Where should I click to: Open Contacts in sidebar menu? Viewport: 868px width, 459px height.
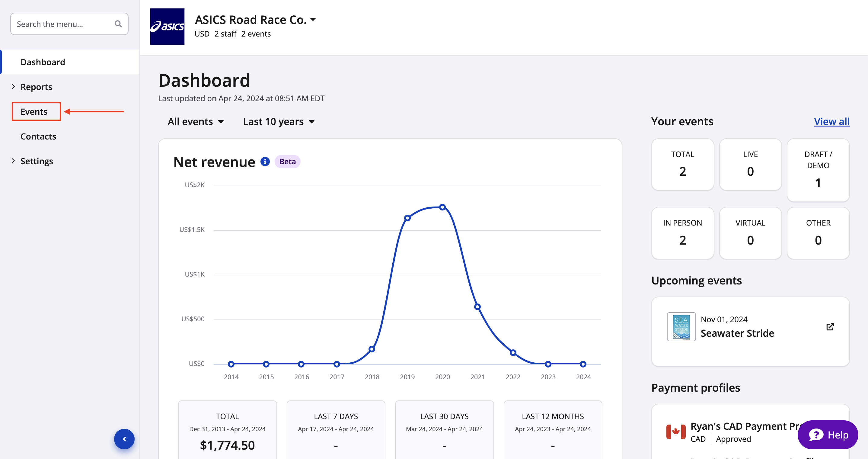click(38, 136)
